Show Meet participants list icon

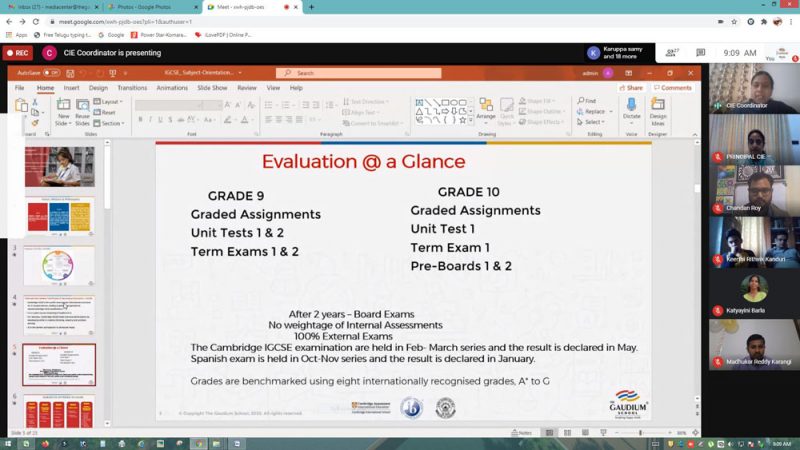tap(672, 53)
